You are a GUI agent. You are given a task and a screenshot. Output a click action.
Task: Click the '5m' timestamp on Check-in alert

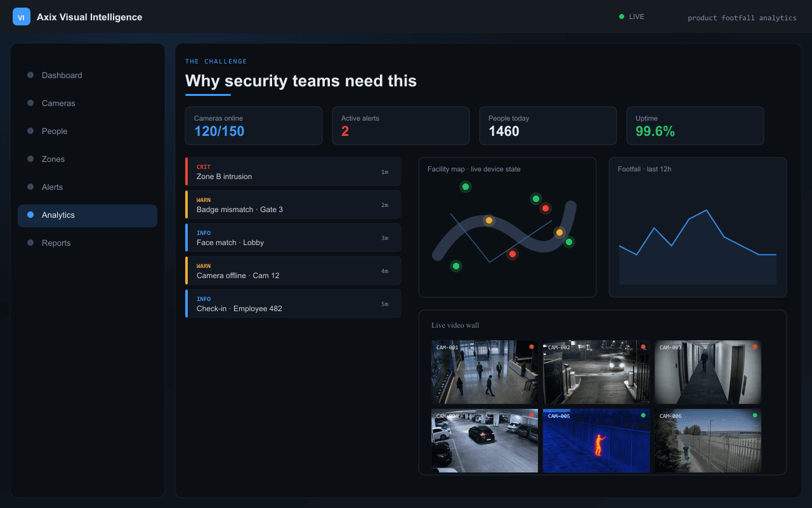pos(384,304)
